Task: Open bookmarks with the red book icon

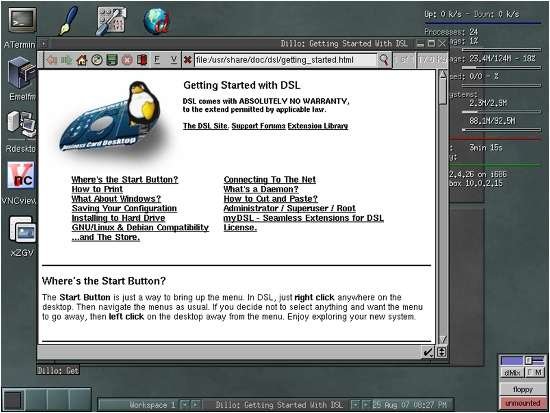Action: (x=142, y=60)
